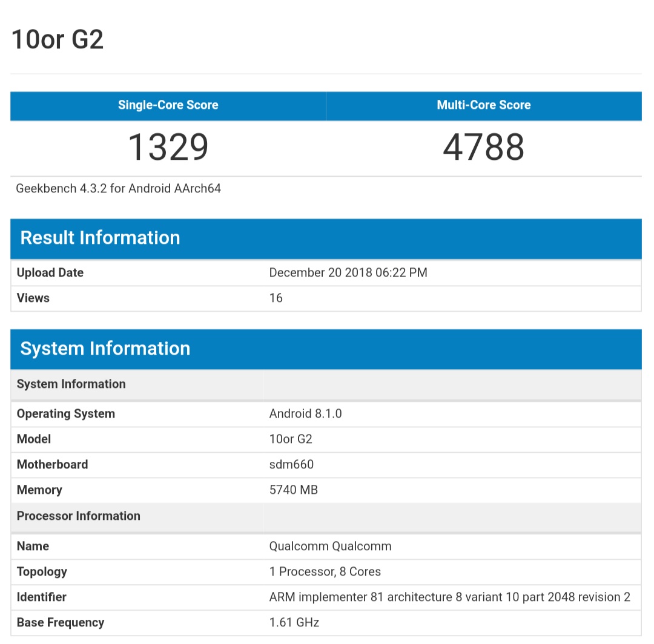Click the Views count of 16

276,298
